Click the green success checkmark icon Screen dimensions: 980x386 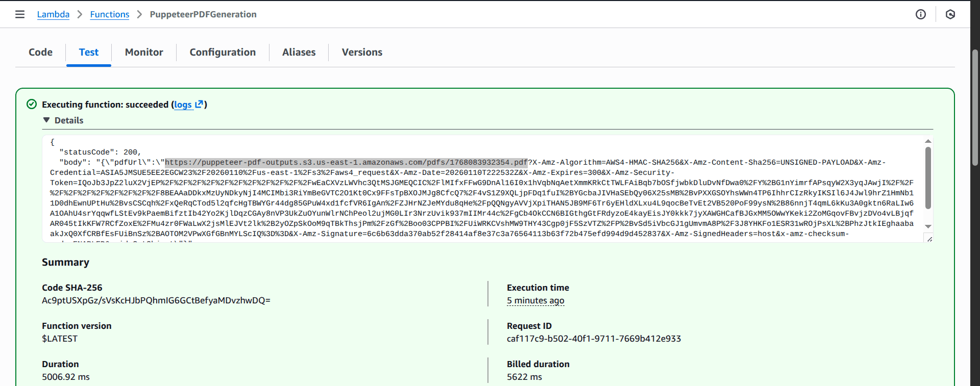click(32, 104)
